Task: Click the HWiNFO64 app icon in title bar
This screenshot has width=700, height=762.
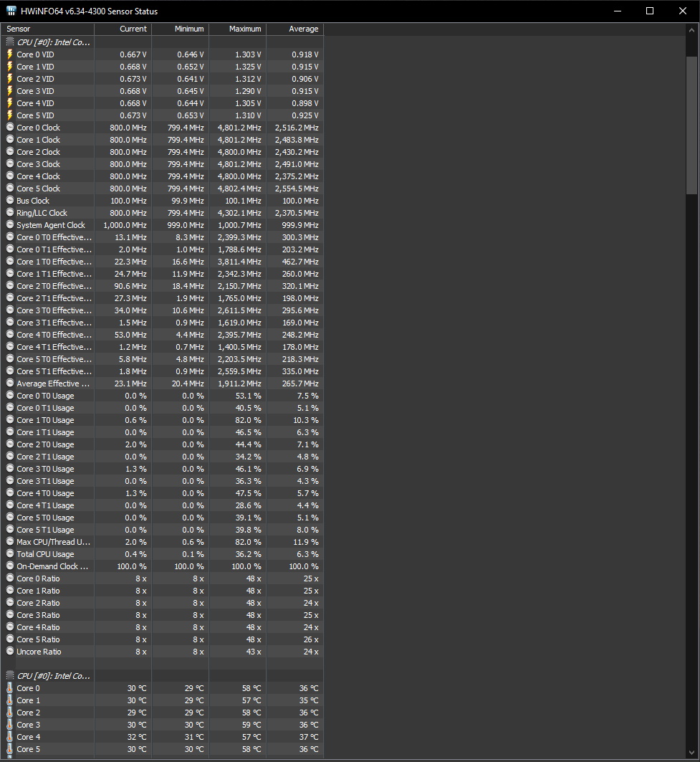Action: [x=11, y=11]
